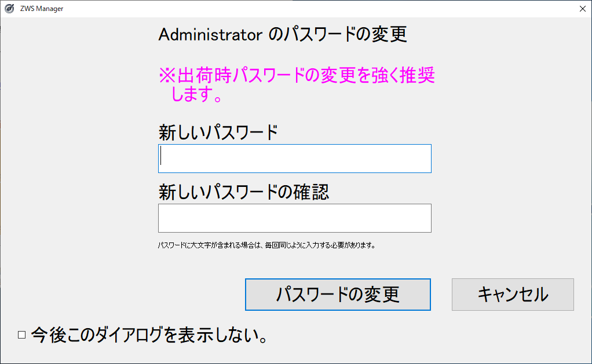This screenshot has width=592, height=364.
Task: Click the ZWS Manager app icon in title bar
Action: tap(9, 9)
